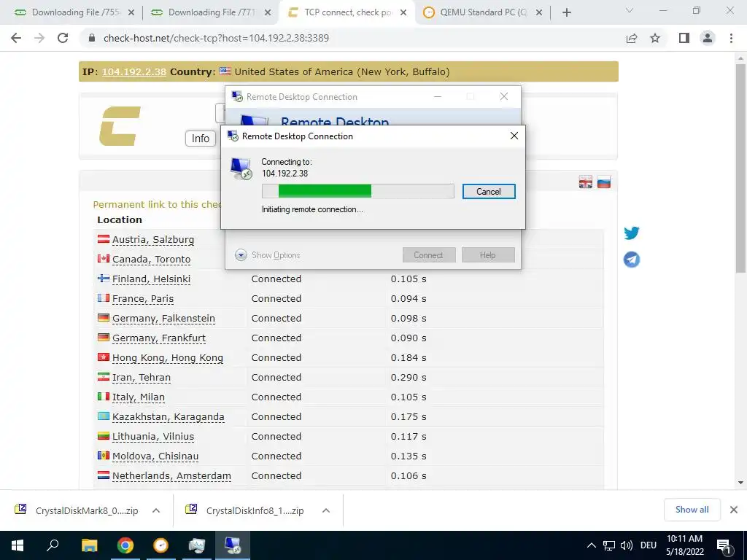Open the tab search dropdown chevron

(630, 10)
